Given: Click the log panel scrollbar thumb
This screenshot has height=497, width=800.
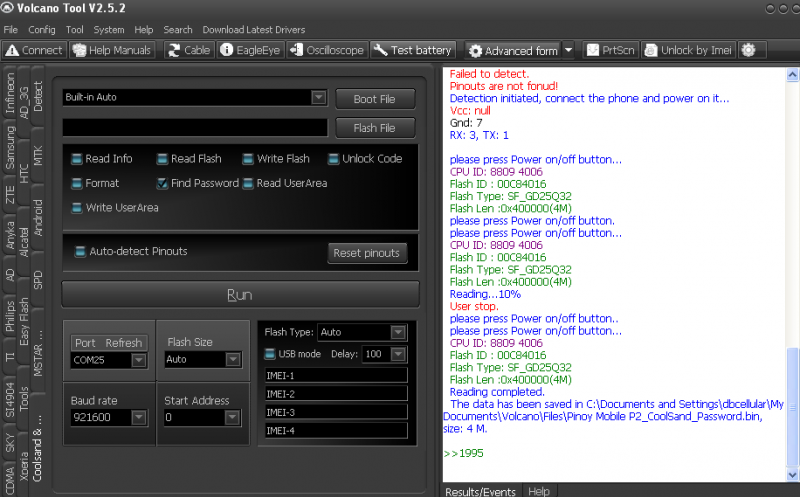Looking at the screenshot, I should [792, 407].
